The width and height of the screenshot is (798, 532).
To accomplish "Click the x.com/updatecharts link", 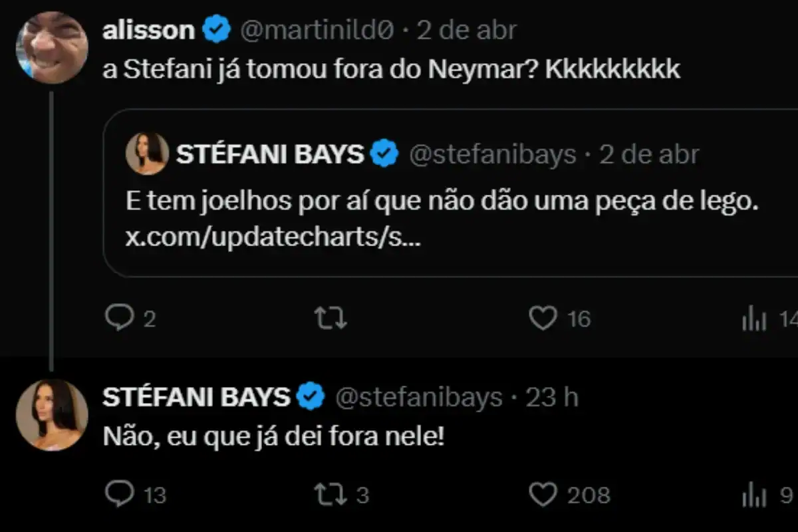I will [273, 239].
